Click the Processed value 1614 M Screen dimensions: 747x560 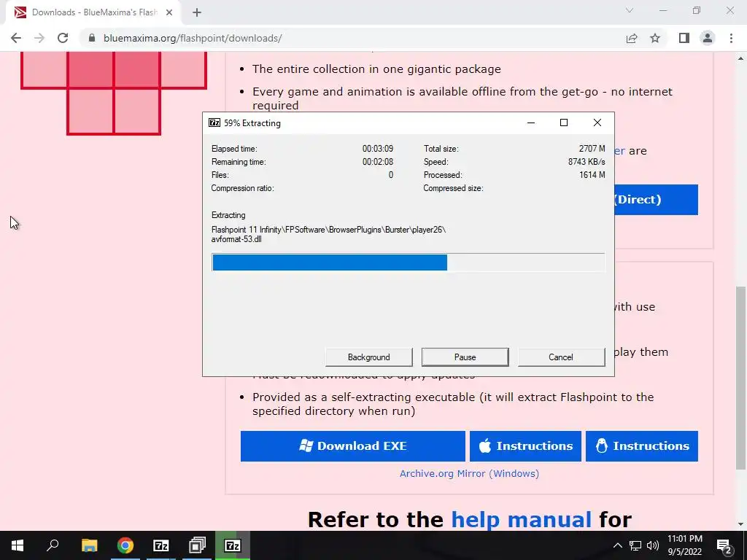click(592, 175)
